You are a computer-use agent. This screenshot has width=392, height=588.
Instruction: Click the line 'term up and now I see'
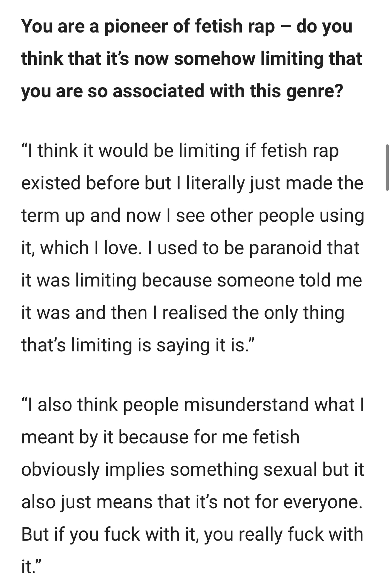(193, 216)
